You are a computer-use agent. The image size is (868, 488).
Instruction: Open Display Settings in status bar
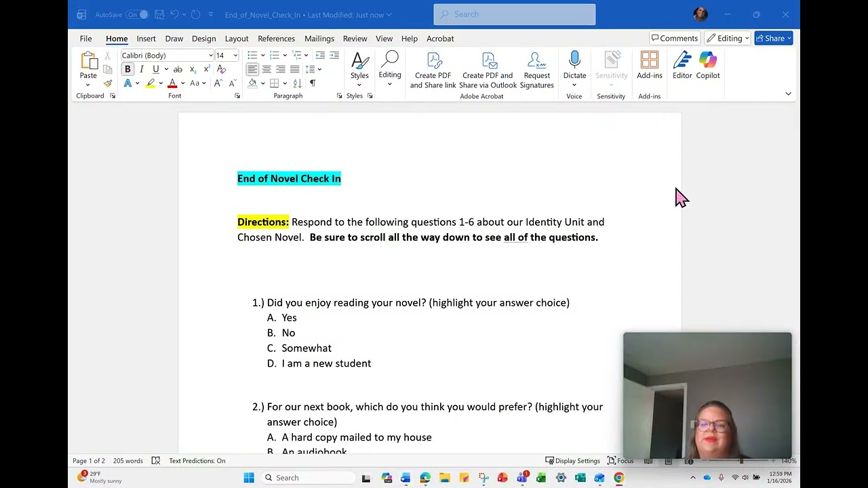coord(573,461)
